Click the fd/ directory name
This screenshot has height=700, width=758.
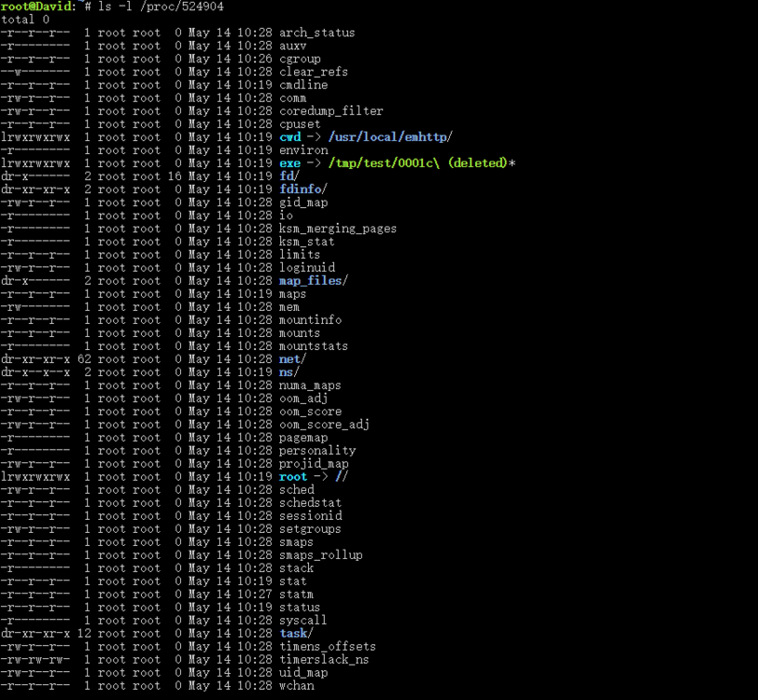click(289, 176)
